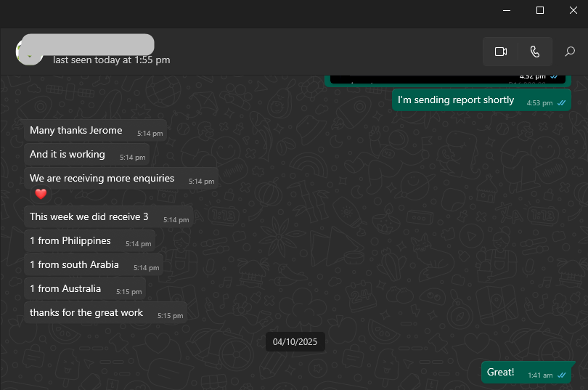Viewport: 588px width, 390px height.
Task: Start a video call
Action: click(x=501, y=52)
